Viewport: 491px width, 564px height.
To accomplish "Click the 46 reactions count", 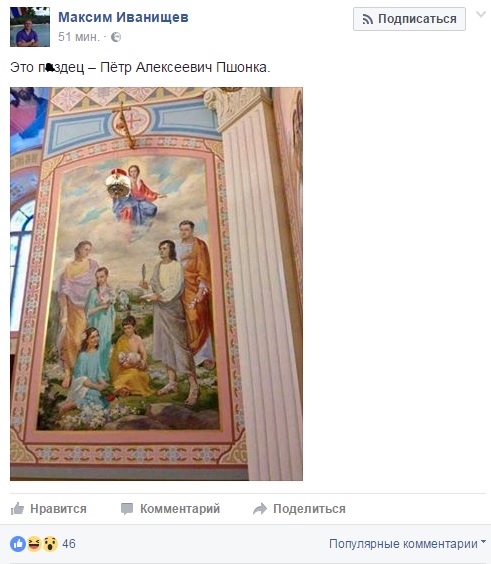I will pos(69,543).
